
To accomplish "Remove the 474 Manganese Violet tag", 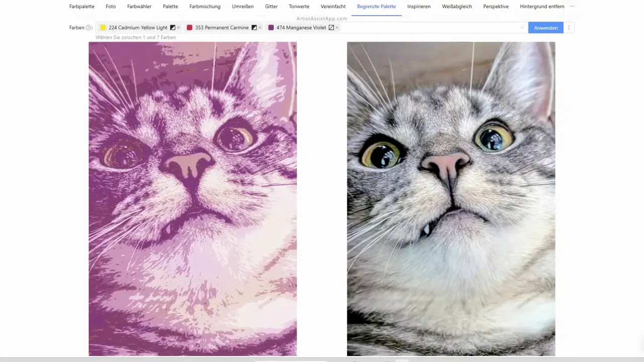I will (x=337, y=28).
